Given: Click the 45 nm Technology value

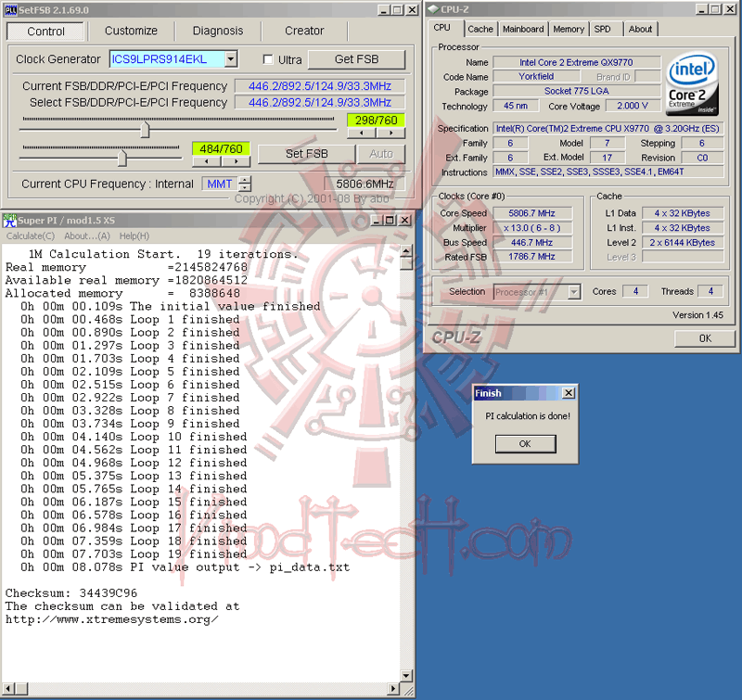Looking at the screenshot, I should point(516,106).
